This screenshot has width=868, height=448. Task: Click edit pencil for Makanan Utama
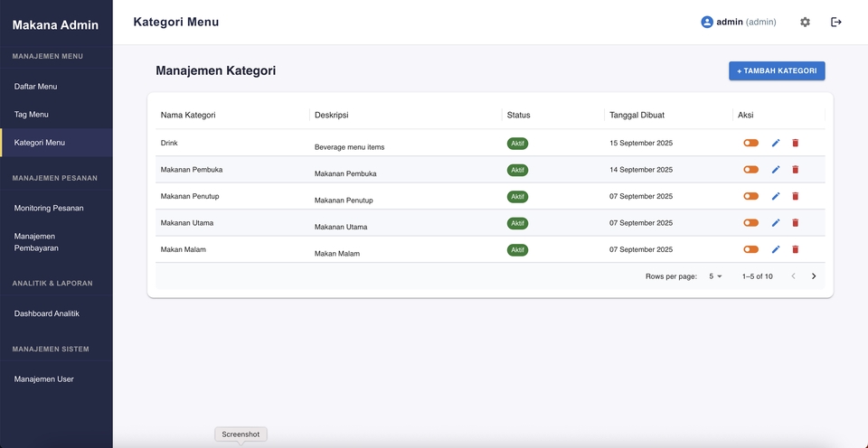(776, 223)
